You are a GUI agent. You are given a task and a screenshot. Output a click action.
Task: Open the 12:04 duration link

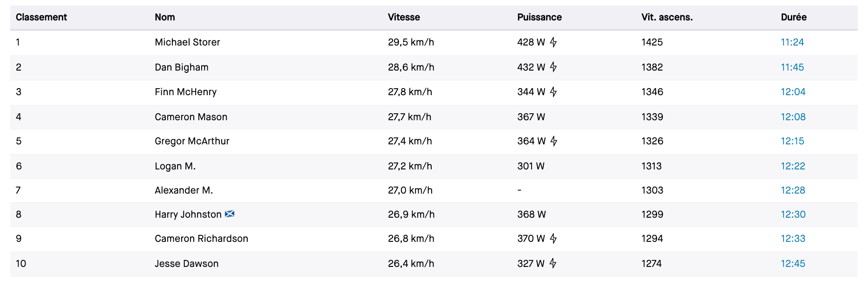793,92
